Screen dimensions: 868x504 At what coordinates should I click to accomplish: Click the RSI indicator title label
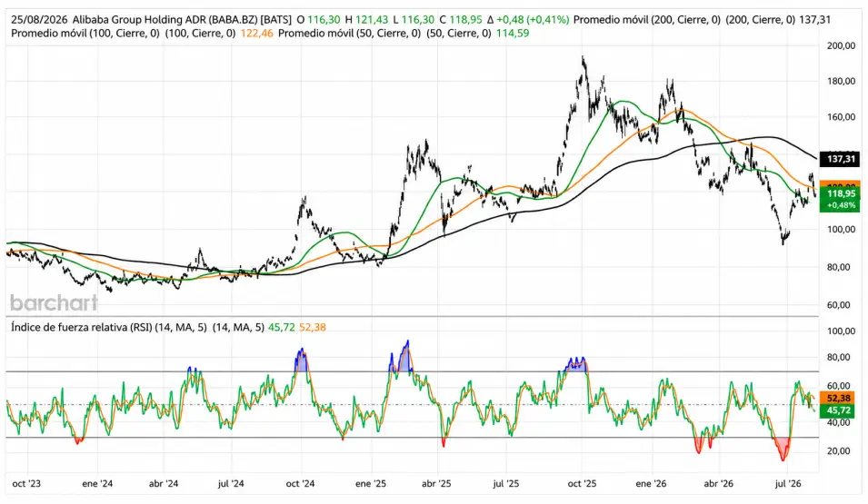pos(109,328)
